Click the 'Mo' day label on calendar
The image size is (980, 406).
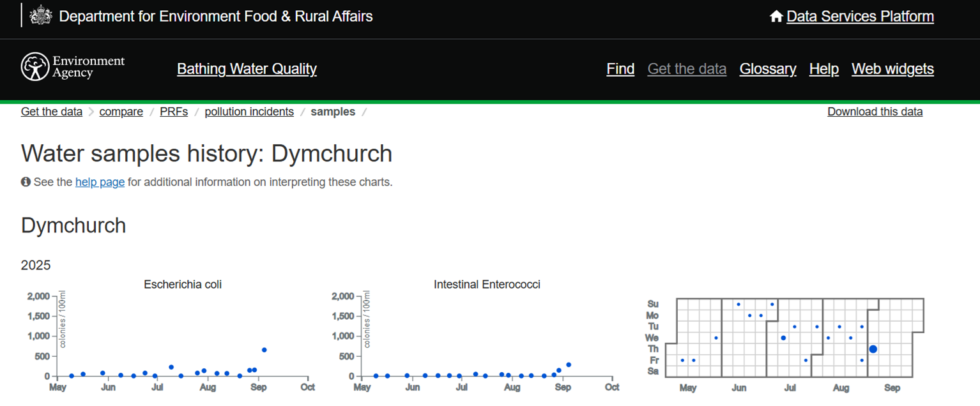click(x=652, y=315)
